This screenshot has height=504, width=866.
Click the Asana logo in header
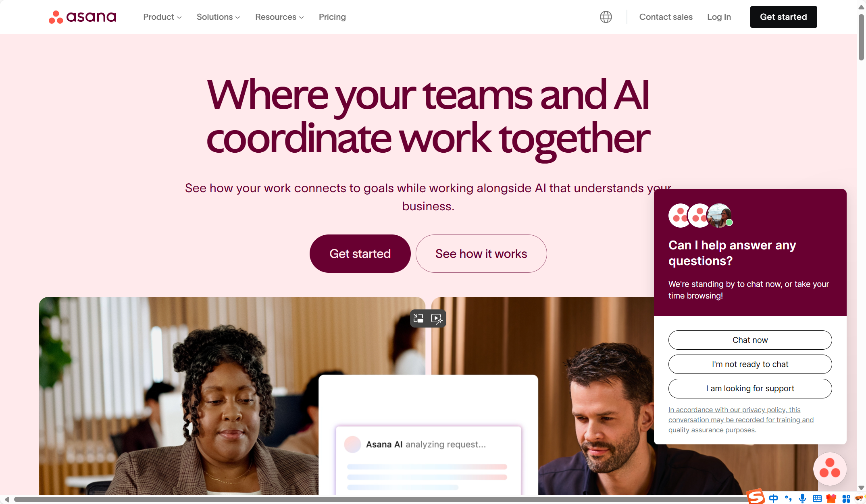click(82, 17)
